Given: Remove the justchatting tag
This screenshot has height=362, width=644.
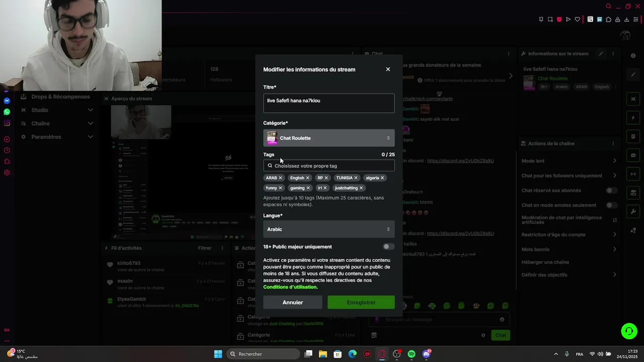Looking at the screenshot, I should pos(361,188).
